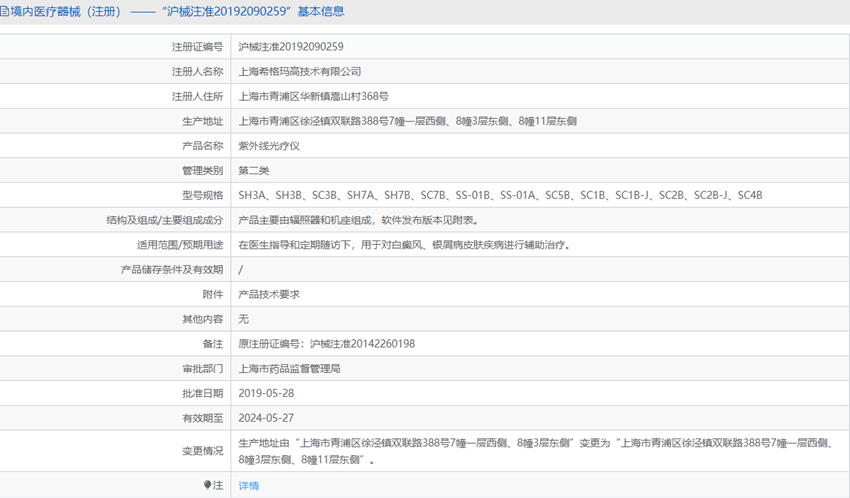850x498 pixels.
Task: Click expiry date 2024-05-27
Action: click(266, 418)
